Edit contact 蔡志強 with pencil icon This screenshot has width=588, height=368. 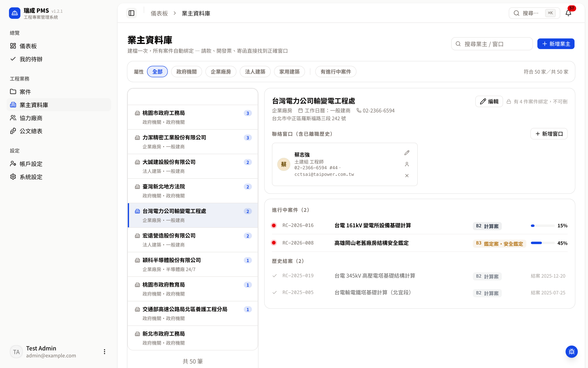click(x=407, y=153)
